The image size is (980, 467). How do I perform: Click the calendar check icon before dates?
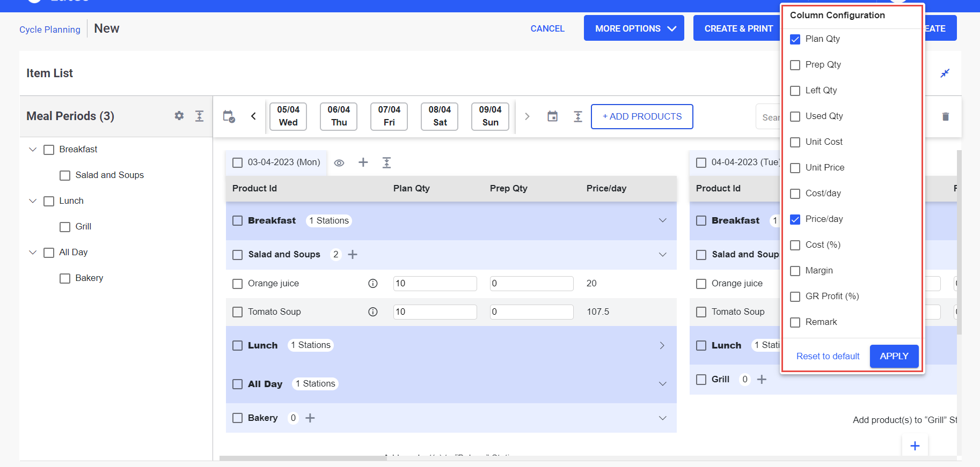[229, 116]
